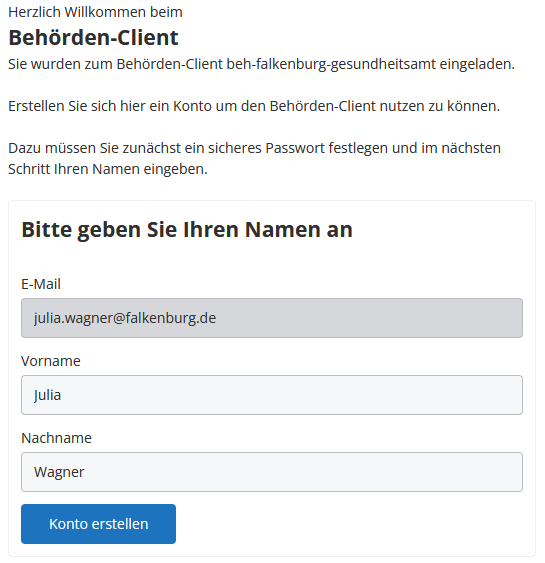The height and width of the screenshot is (563, 545).
Task: Click the Behörden-Client main heading
Action: [93, 37]
